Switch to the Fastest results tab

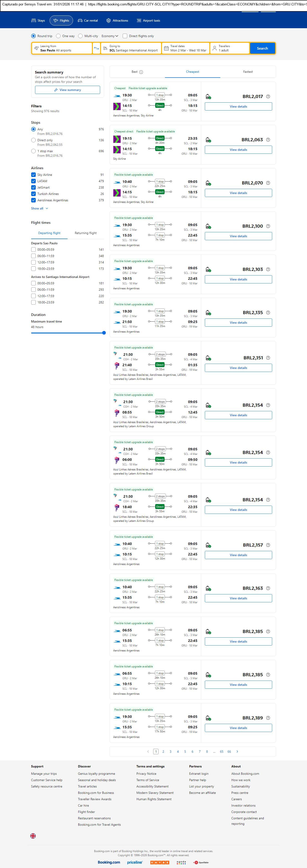(x=248, y=72)
